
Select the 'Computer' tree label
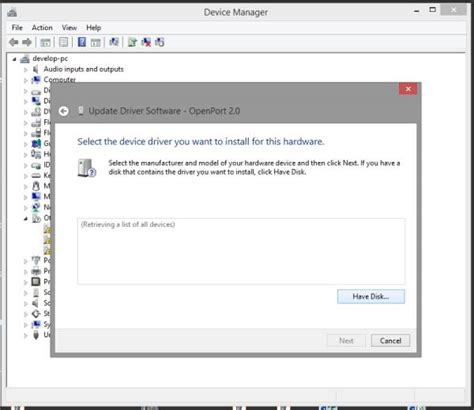click(x=60, y=80)
